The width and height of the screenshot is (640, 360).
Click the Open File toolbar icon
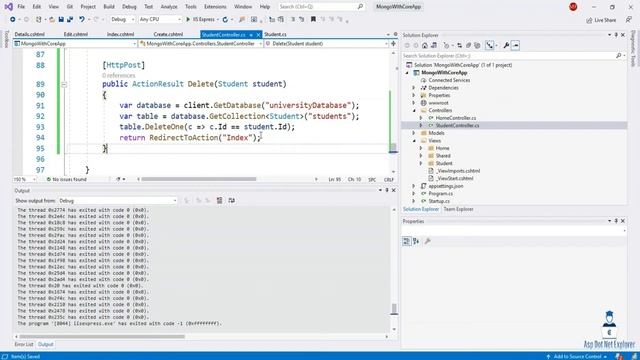point(51,19)
